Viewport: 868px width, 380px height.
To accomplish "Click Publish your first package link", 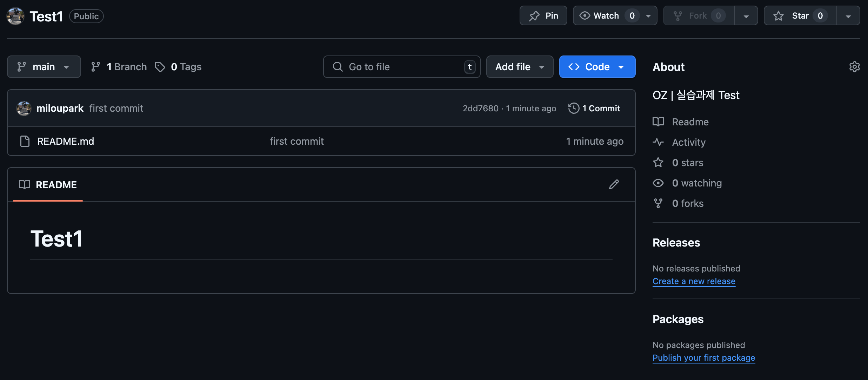I will (x=703, y=358).
